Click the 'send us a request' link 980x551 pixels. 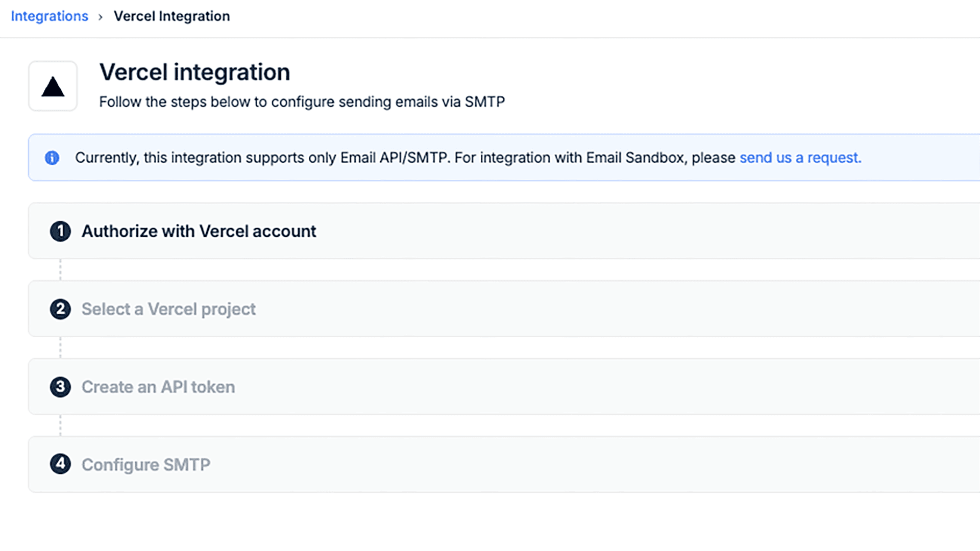click(800, 158)
